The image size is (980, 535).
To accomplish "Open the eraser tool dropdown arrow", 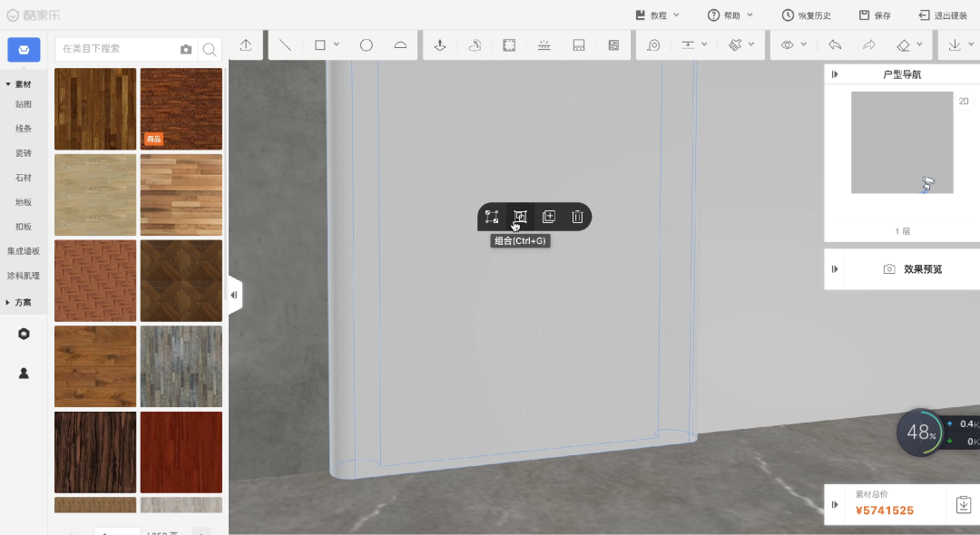I will coord(919,44).
